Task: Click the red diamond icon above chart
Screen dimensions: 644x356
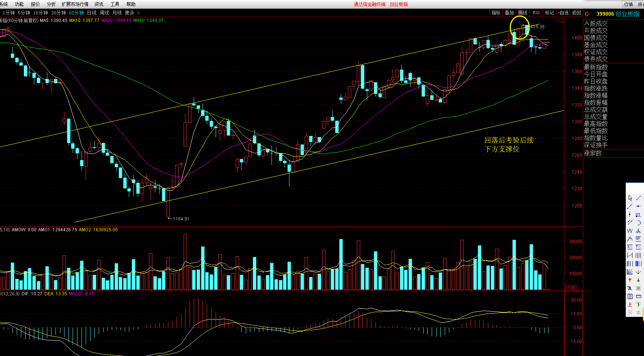Action: click(556, 21)
